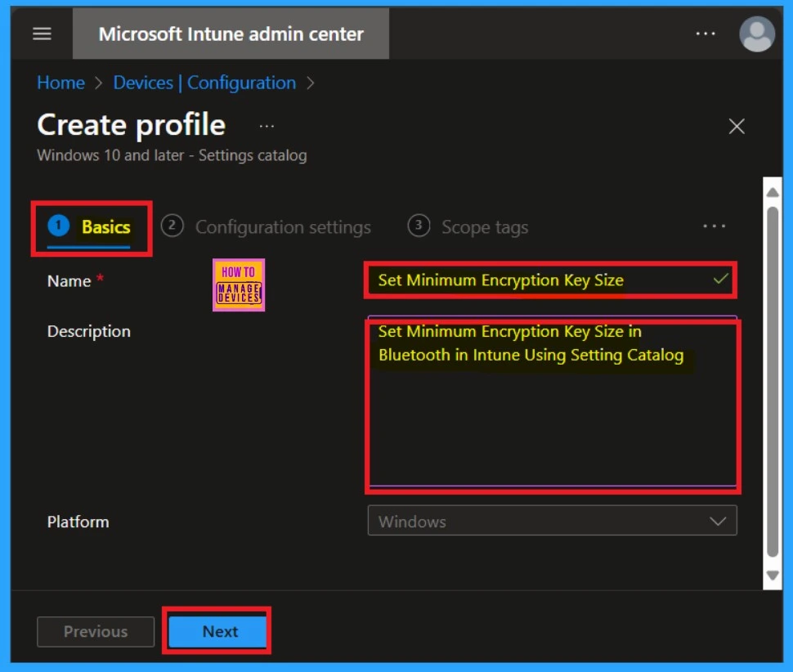Click the Next button
Screen dimensions: 793x672
tap(217, 631)
